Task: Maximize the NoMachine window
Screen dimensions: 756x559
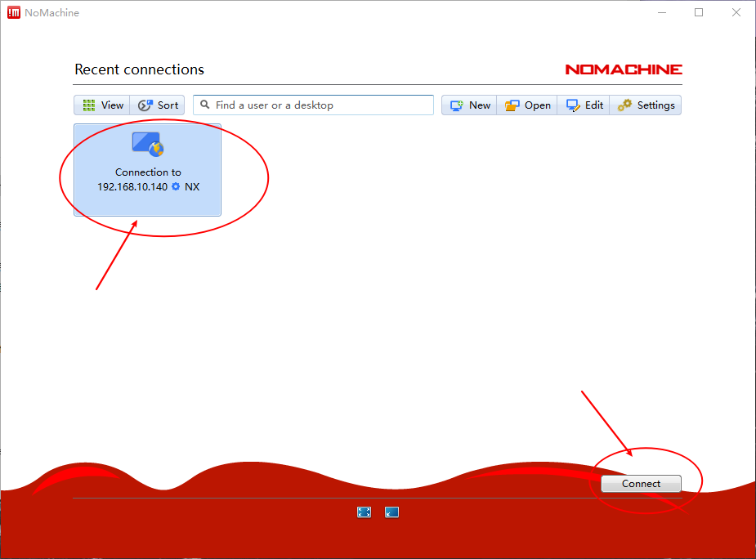Action: (699, 12)
